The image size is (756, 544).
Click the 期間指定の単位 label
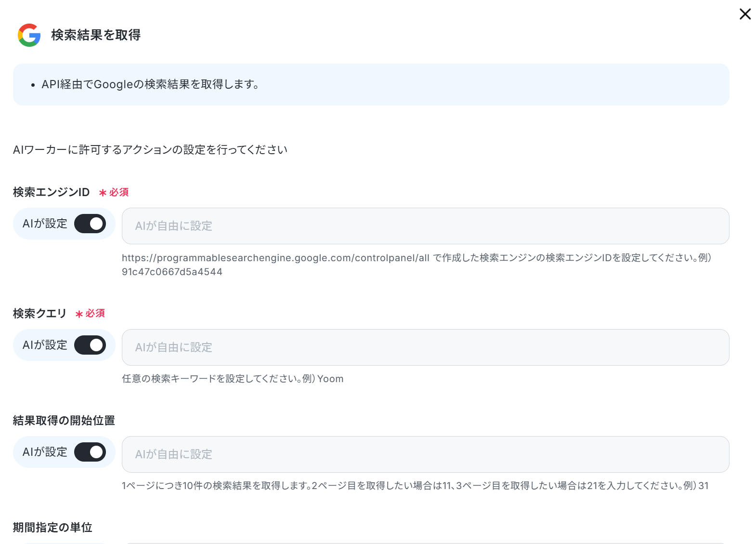point(52,528)
